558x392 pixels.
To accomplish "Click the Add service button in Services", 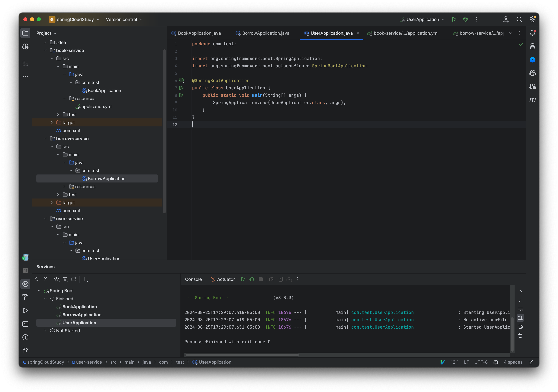I will [x=84, y=279].
